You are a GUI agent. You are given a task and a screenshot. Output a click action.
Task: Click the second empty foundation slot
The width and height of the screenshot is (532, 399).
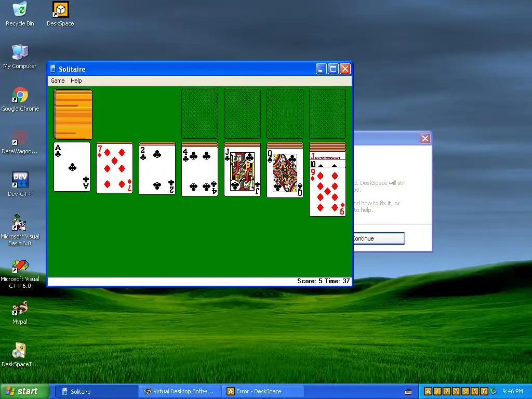pos(242,114)
